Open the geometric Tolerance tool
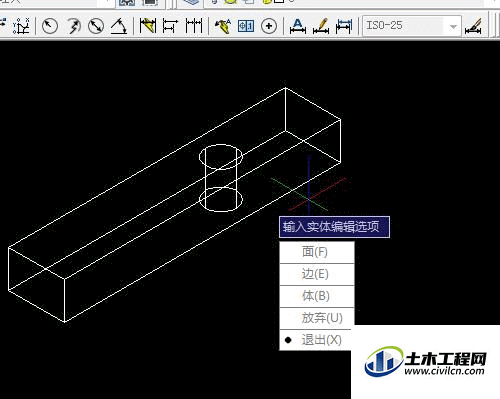The height and width of the screenshot is (399, 500). point(246,26)
